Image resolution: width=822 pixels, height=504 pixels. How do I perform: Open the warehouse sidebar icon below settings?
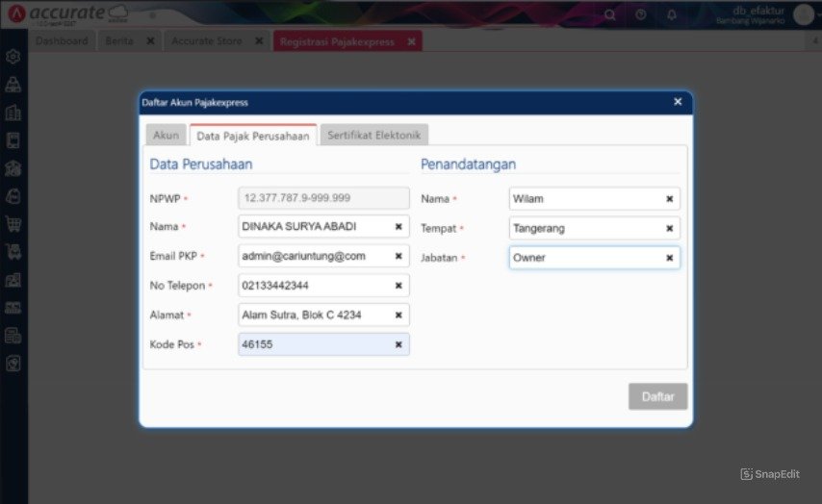[x=13, y=84]
